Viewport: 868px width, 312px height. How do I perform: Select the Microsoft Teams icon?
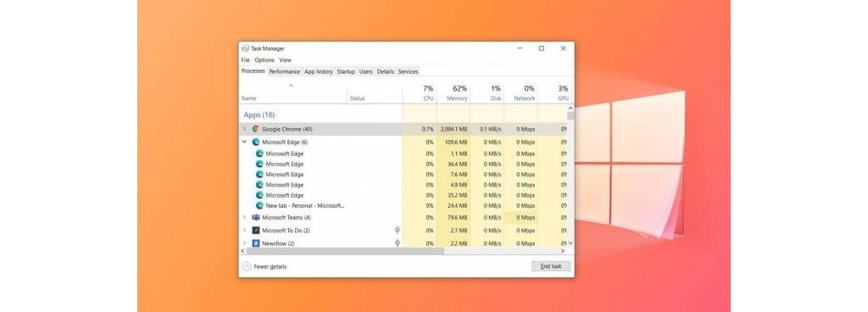click(x=256, y=217)
